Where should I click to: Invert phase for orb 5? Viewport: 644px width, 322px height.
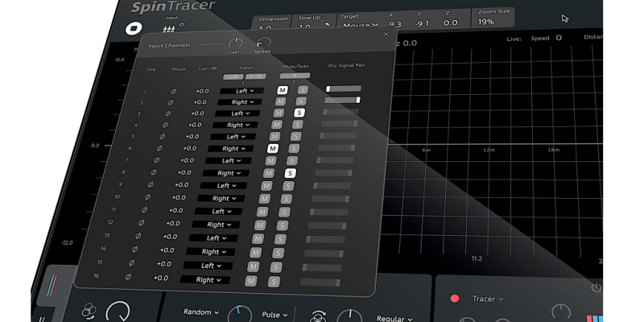(163, 136)
